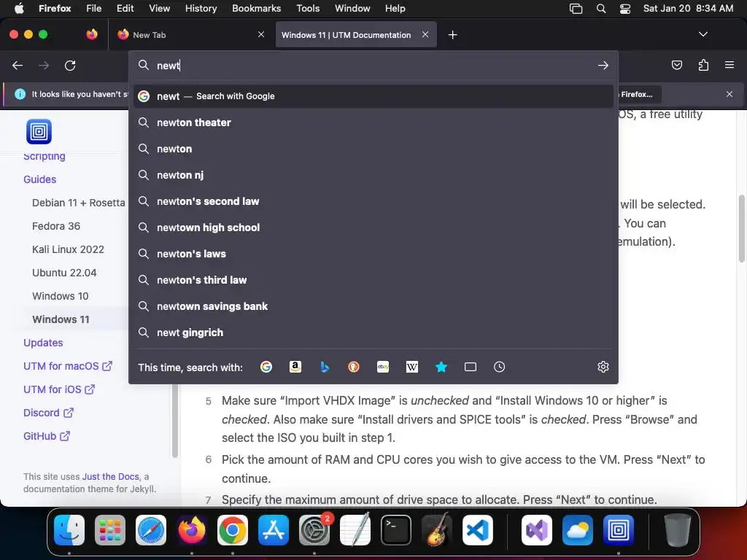Search bookmarks using star icon

(441, 367)
